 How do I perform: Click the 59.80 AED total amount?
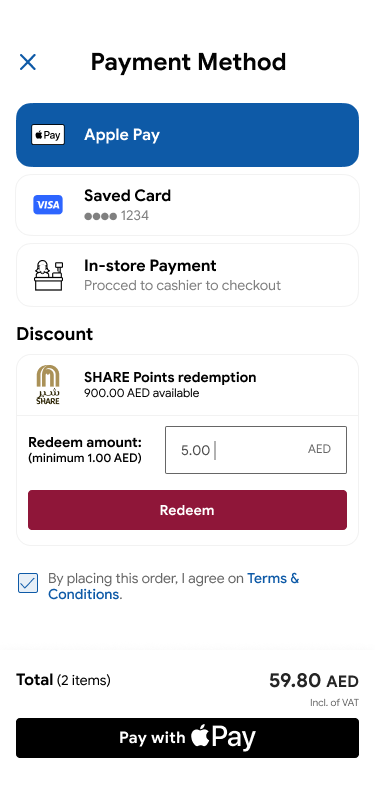point(314,680)
